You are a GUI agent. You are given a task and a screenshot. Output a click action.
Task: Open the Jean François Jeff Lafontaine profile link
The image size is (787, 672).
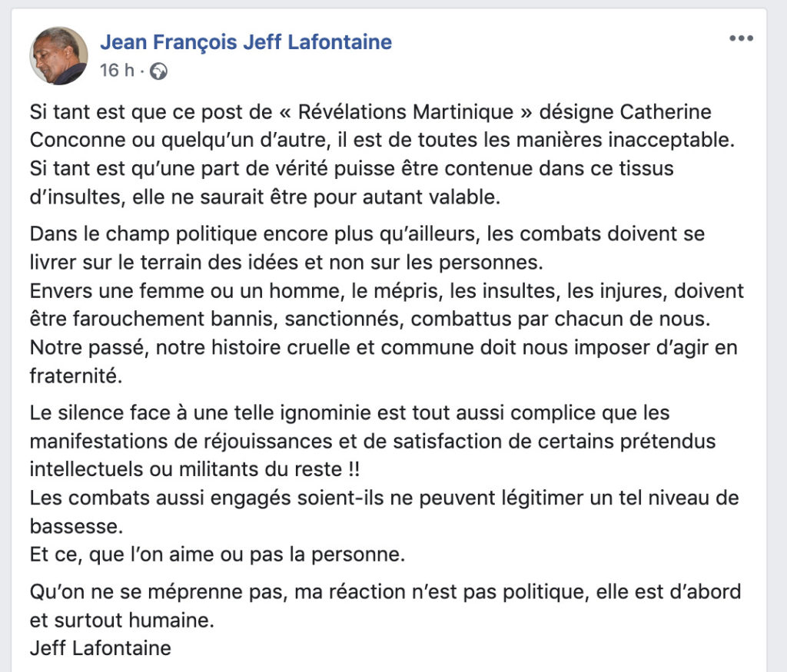246,42
